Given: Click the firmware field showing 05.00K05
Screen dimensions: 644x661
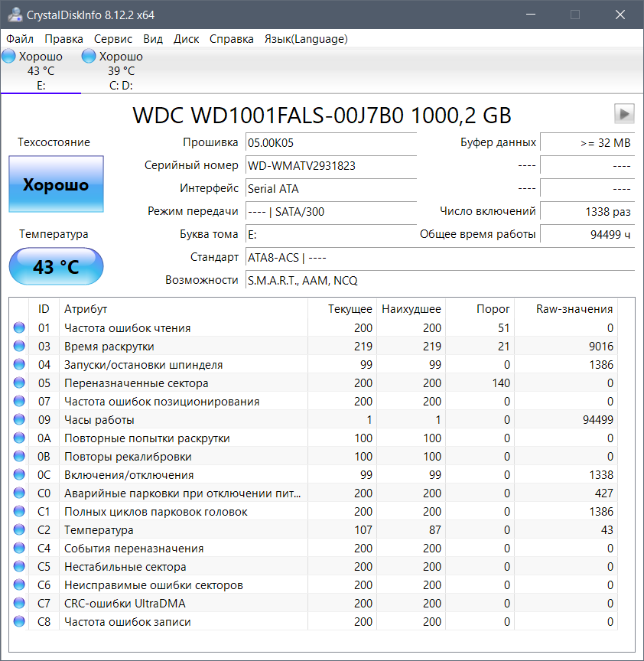Looking at the screenshot, I should (330, 142).
